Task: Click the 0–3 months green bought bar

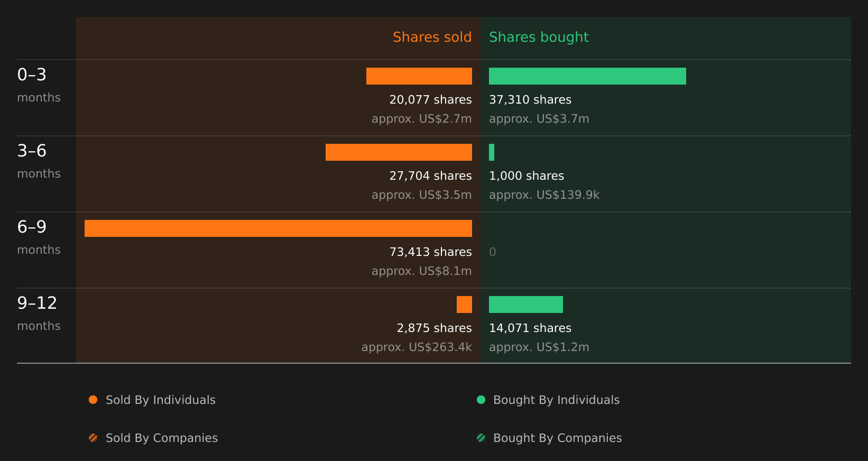Action: tap(587, 76)
